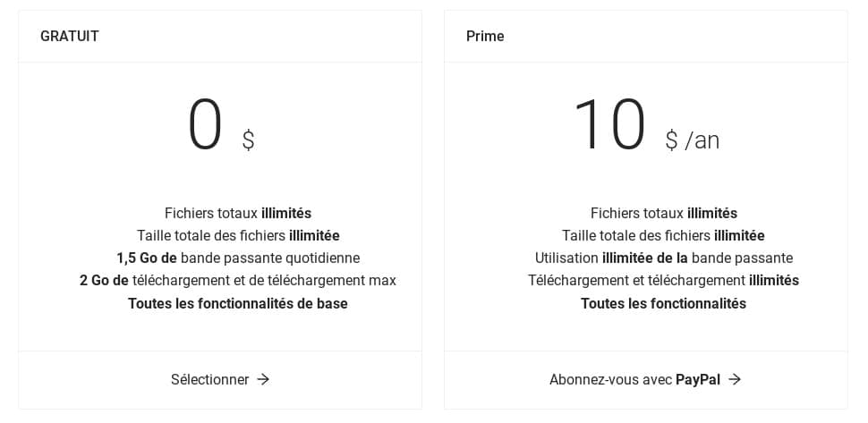This screenshot has width=868, height=423.
Task: Click Téléchargement et téléchargement illimités line
Action: coord(663,280)
